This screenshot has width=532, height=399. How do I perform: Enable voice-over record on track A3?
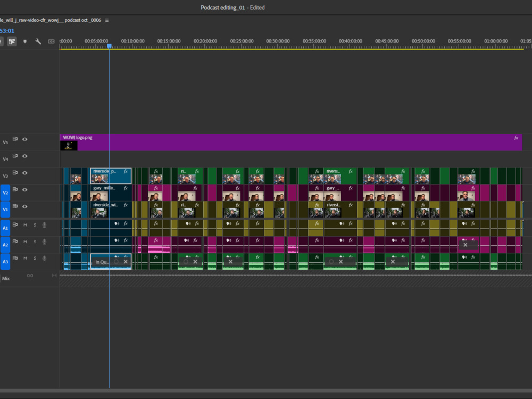pyautogui.click(x=45, y=258)
